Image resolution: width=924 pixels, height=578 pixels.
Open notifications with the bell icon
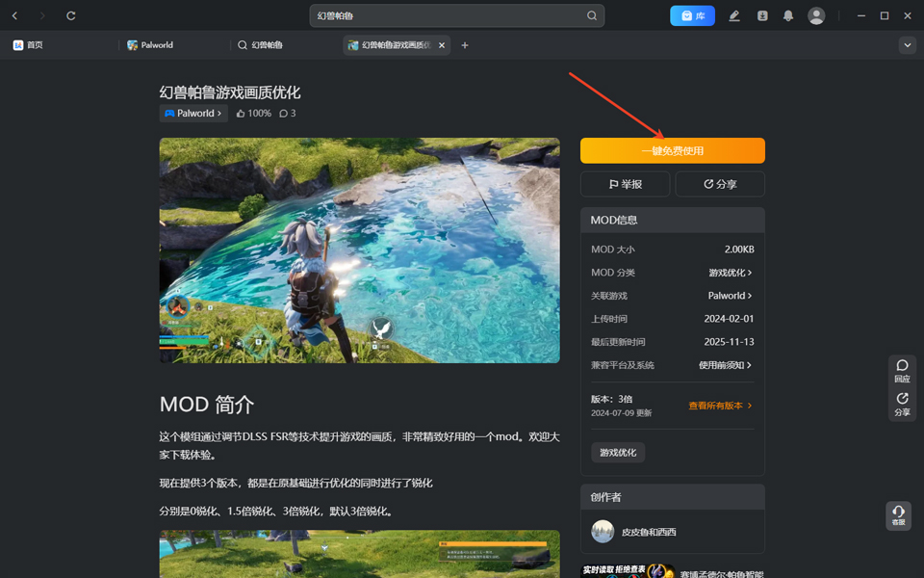point(788,16)
